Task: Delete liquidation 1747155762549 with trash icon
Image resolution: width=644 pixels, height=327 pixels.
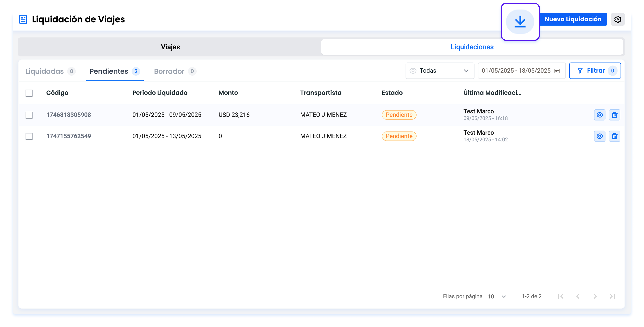Action: 614,136
